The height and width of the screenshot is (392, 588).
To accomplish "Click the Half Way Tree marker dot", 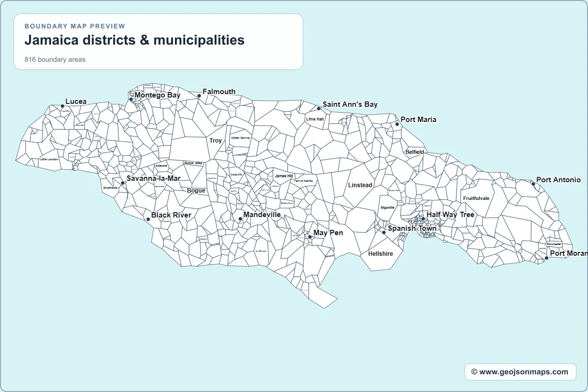I will pos(423,219).
